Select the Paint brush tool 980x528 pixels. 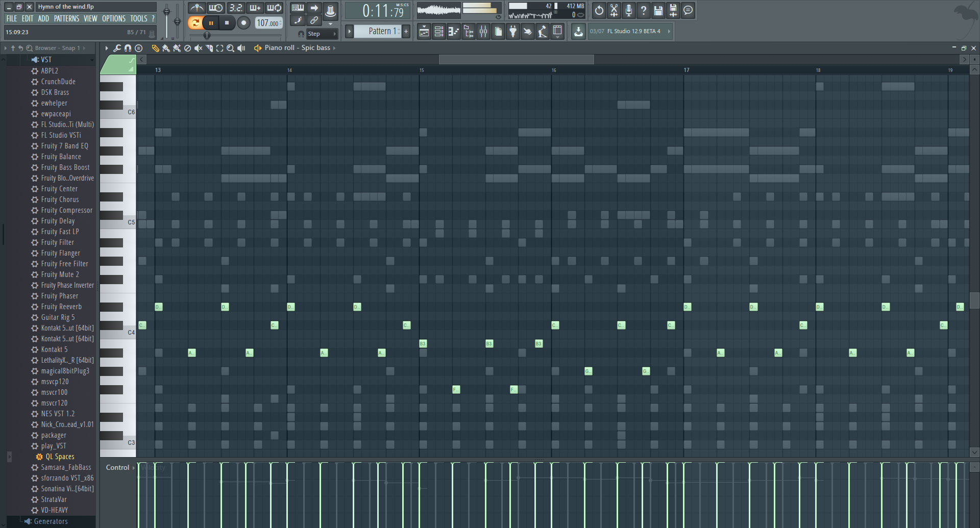tap(166, 48)
